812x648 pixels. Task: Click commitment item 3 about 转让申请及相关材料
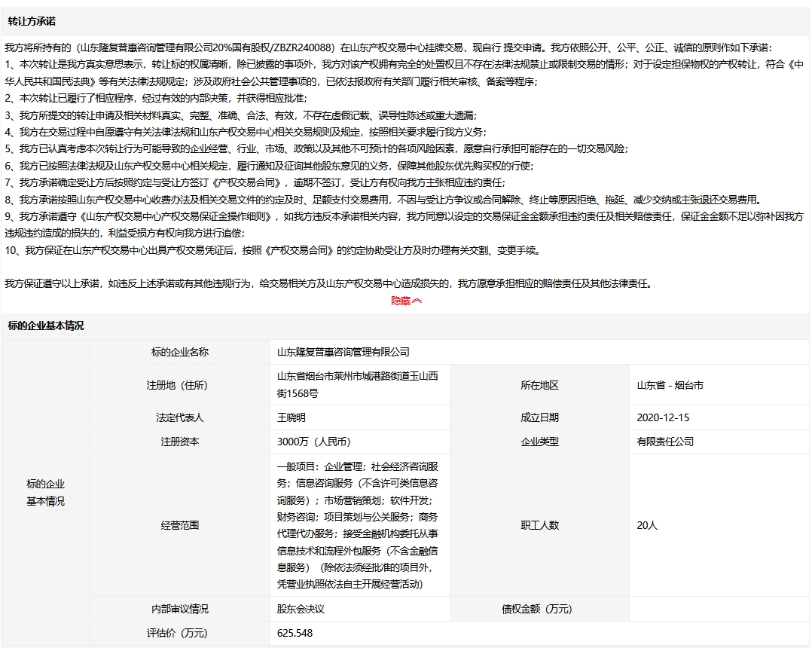coord(241,115)
